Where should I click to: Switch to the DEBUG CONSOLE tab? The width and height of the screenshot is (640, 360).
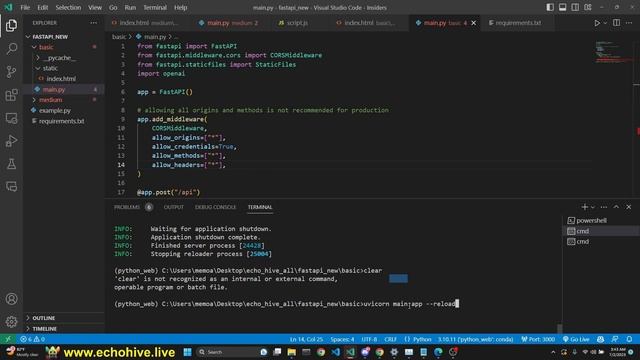pyautogui.click(x=215, y=207)
